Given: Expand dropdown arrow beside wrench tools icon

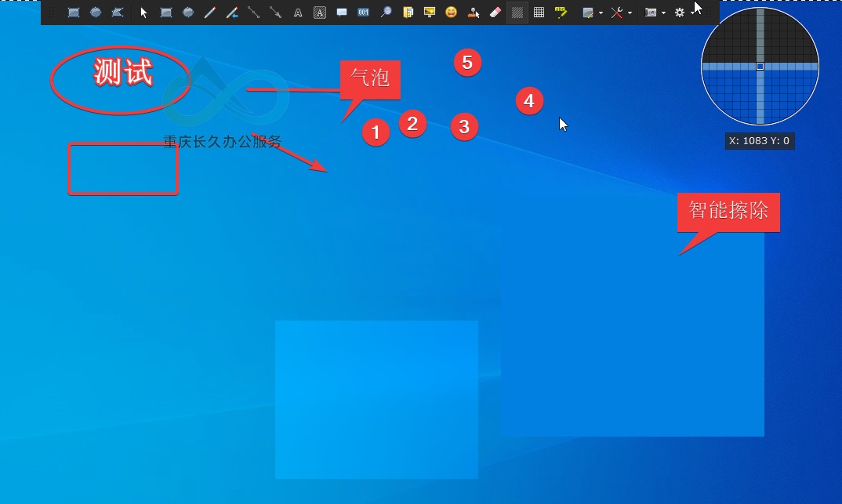Looking at the screenshot, I should pyautogui.click(x=630, y=13).
